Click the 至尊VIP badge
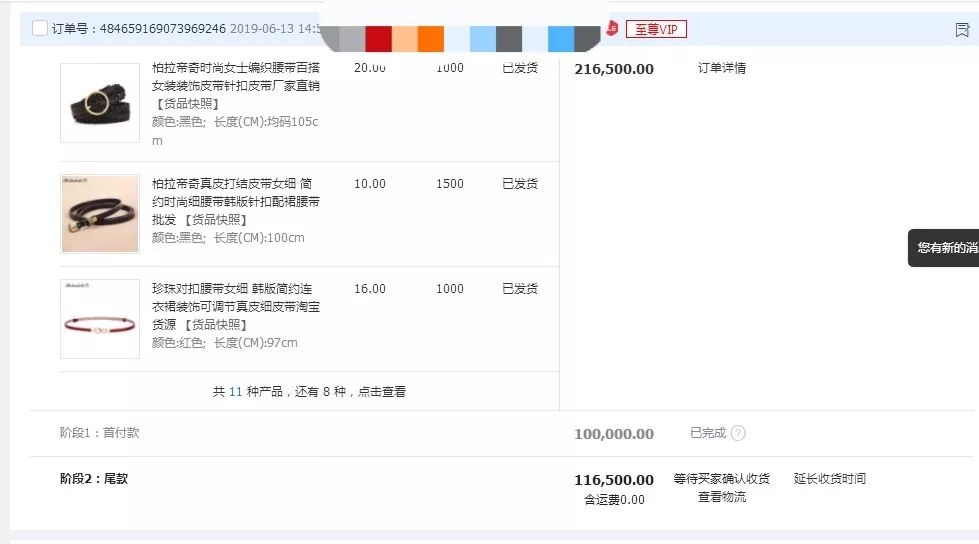This screenshot has width=979, height=544. [656, 29]
